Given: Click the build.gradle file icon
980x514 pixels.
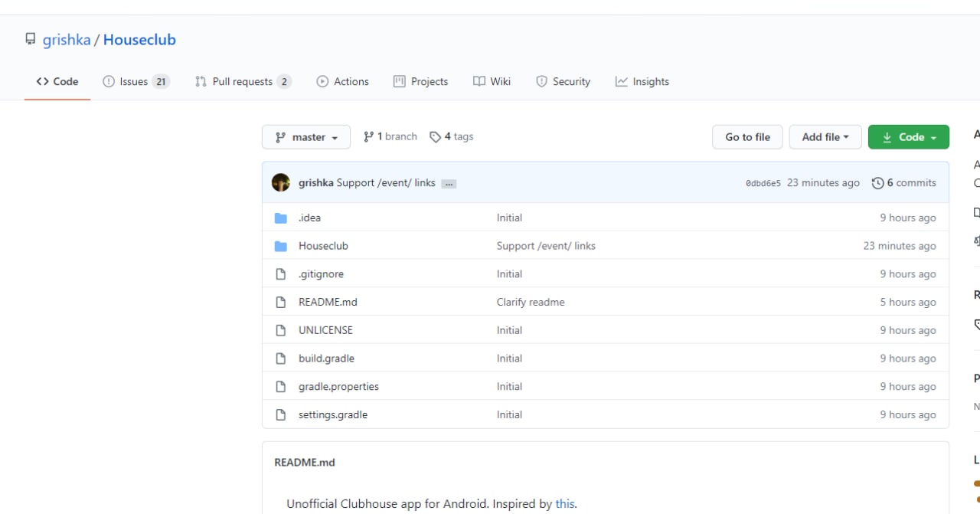Looking at the screenshot, I should [x=281, y=358].
